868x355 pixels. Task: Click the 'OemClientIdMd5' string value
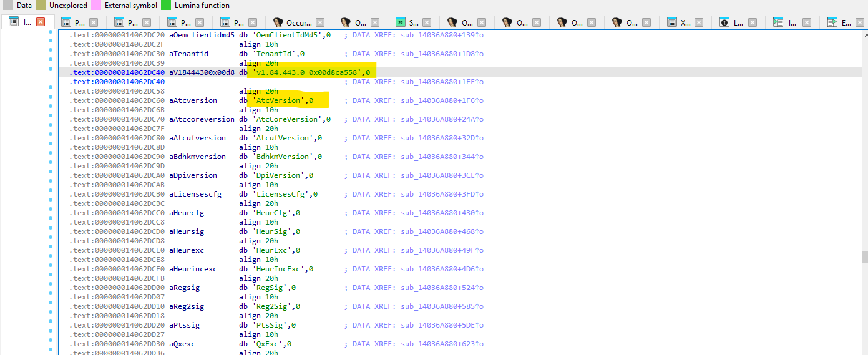click(x=287, y=35)
